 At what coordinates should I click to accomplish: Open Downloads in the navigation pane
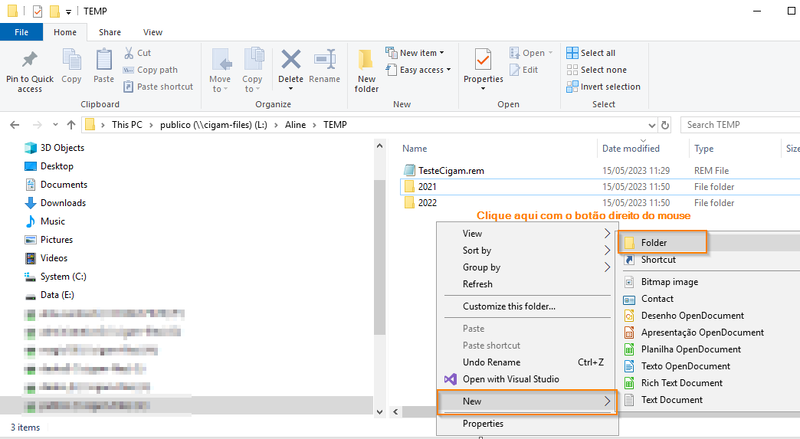coord(55,203)
